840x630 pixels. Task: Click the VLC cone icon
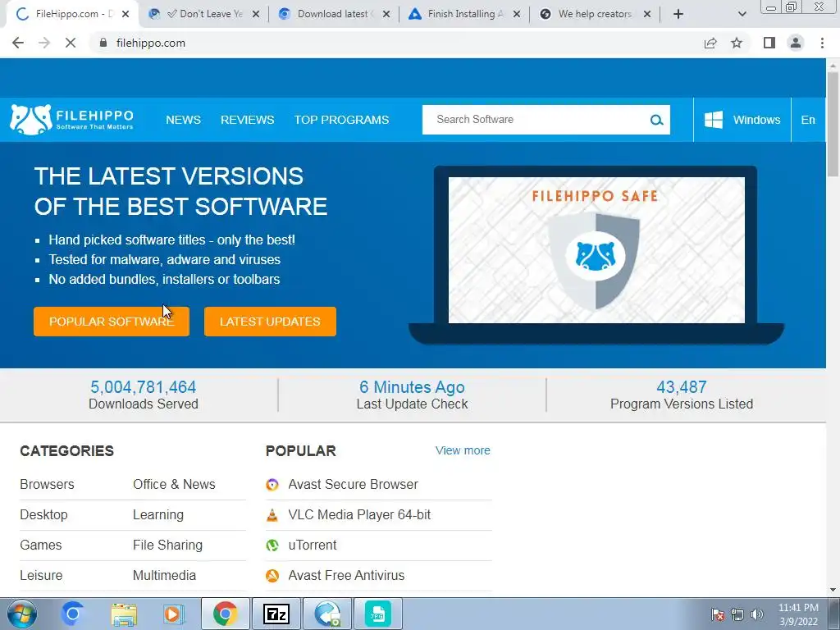pyautogui.click(x=272, y=515)
